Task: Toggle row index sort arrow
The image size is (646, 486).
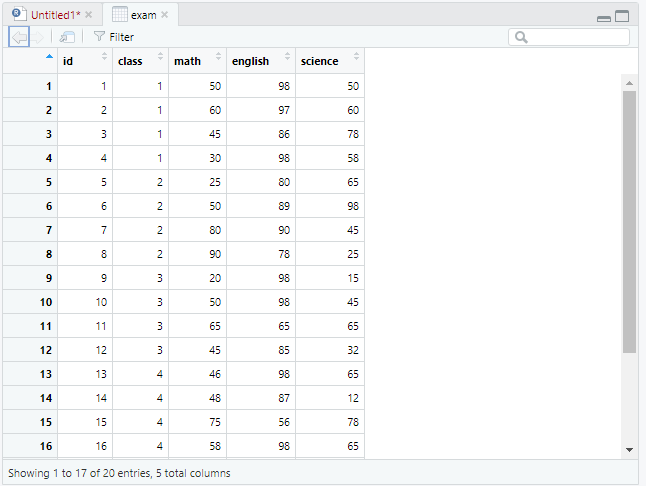Action: click(49, 56)
